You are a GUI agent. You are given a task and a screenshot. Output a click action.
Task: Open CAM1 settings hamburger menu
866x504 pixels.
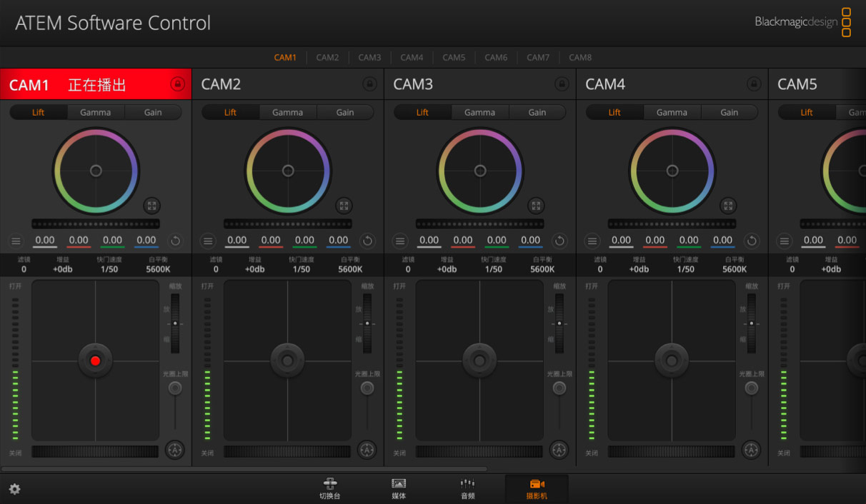coord(16,241)
